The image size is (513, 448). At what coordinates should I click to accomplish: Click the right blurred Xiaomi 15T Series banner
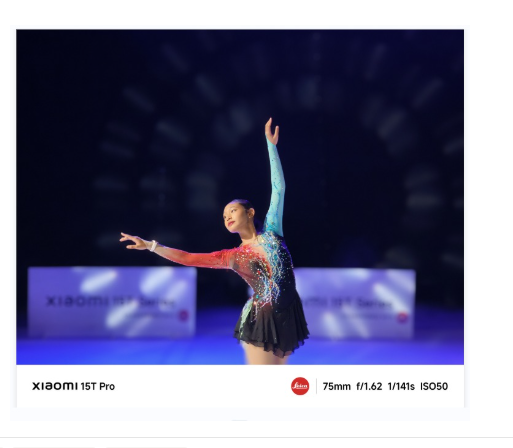pyautogui.click(x=357, y=303)
